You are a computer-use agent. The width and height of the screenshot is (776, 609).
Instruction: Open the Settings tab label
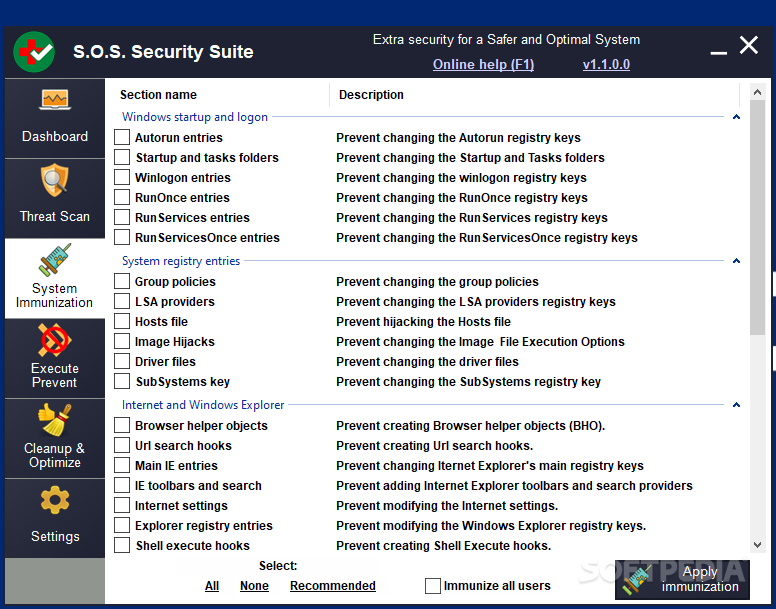pos(55,537)
